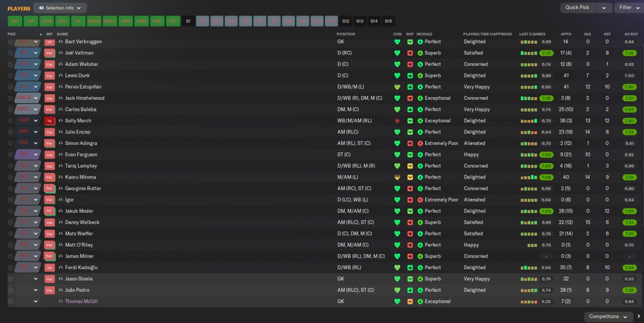Toggle the selection circle for Adam Webster
Viewport: 644px width, 323px height.
click(x=11, y=64)
